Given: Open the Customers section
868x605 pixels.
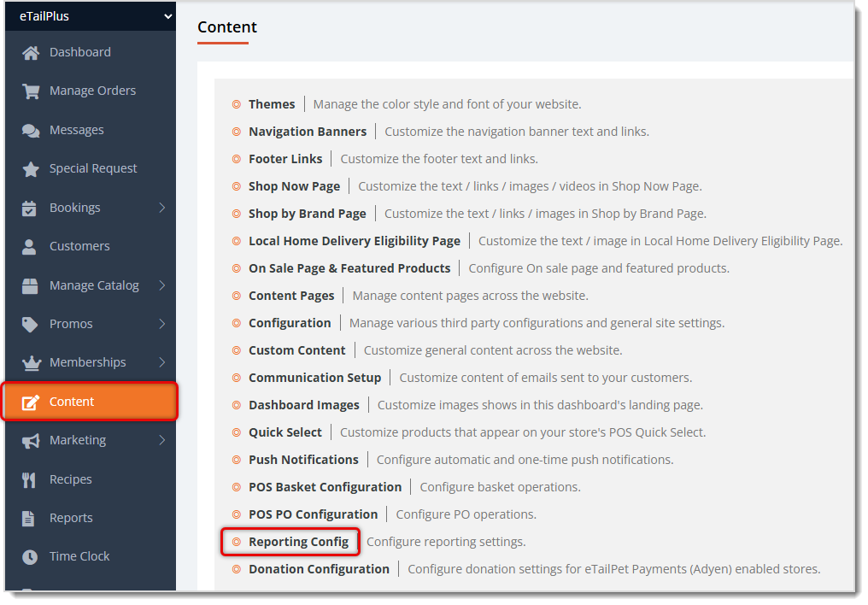Looking at the screenshot, I should pos(79,246).
